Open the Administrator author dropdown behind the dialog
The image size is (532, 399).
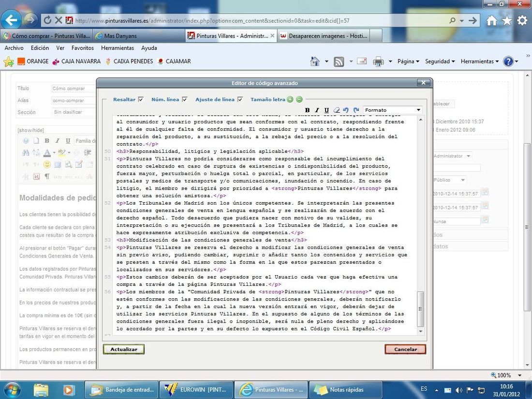452,156
